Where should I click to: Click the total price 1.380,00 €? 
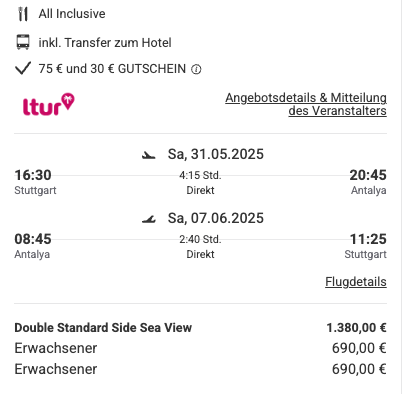(x=356, y=328)
